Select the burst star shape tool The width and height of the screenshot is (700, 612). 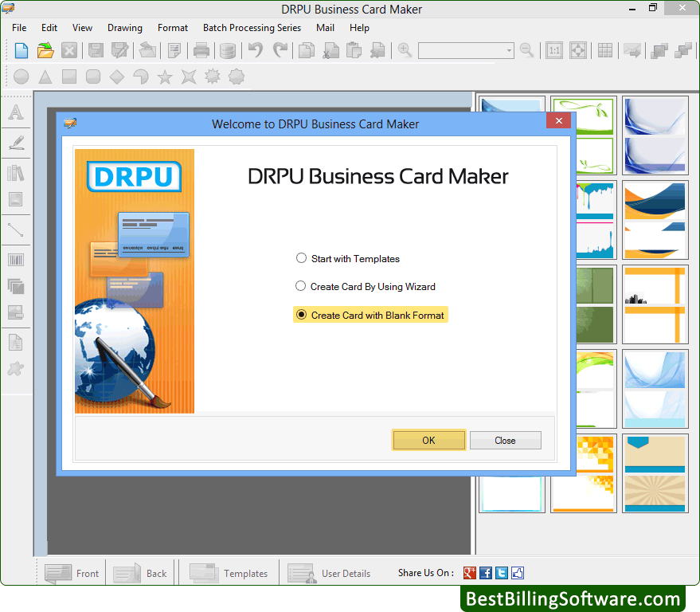(213, 76)
